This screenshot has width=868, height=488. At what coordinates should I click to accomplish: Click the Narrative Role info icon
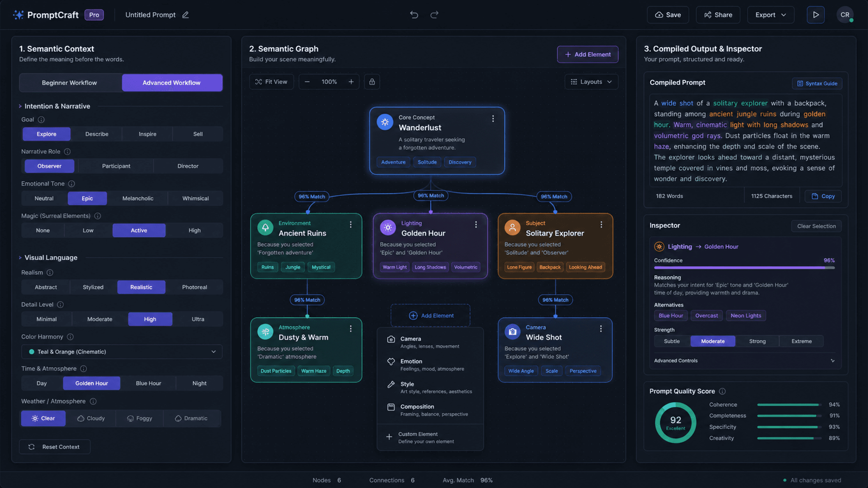coord(67,152)
